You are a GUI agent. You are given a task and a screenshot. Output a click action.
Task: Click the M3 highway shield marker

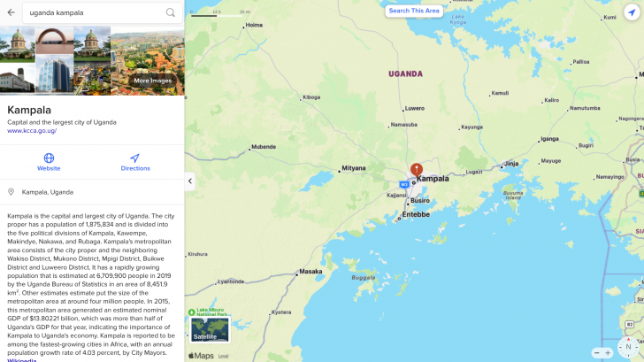[404, 184]
